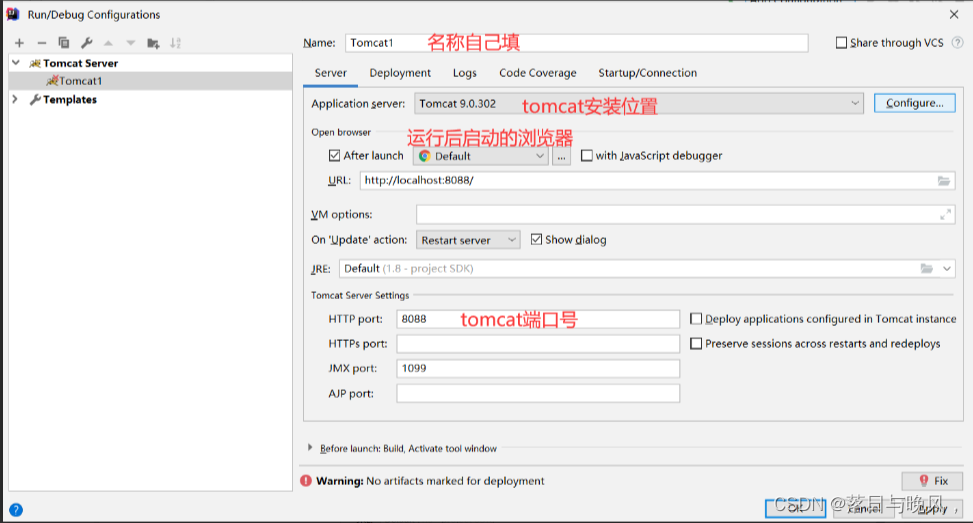This screenshot has width=973, height=523.
Task: Create new folder for configurations
Action: coord(153,43)
